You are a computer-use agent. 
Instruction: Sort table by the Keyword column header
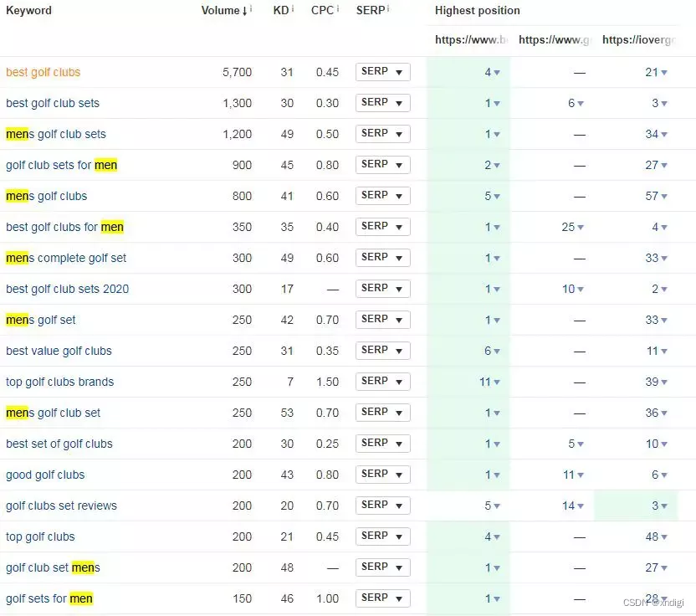(x=28, y=10)
